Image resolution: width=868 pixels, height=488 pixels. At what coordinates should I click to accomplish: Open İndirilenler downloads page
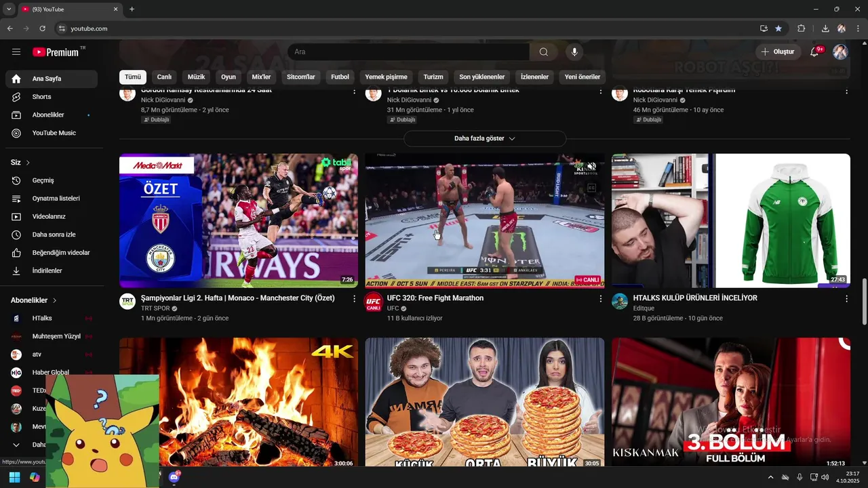pyautogui.click(x=52, y=270)
